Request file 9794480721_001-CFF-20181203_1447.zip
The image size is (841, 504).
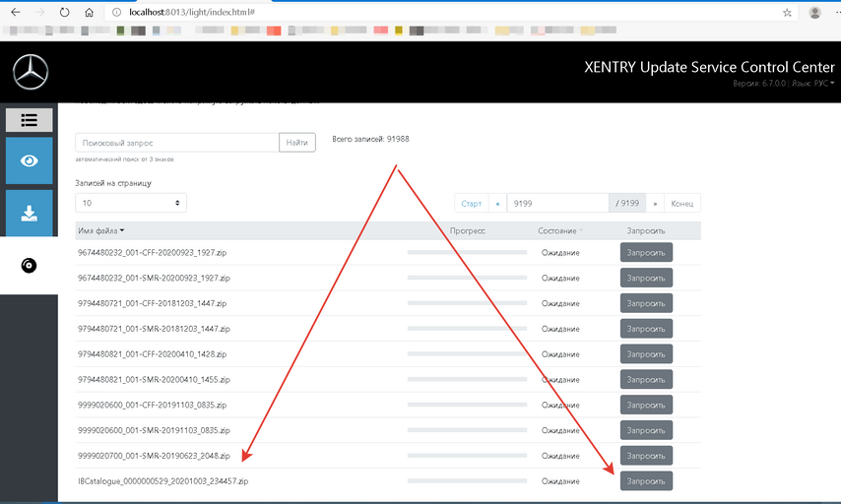point(646,303)
